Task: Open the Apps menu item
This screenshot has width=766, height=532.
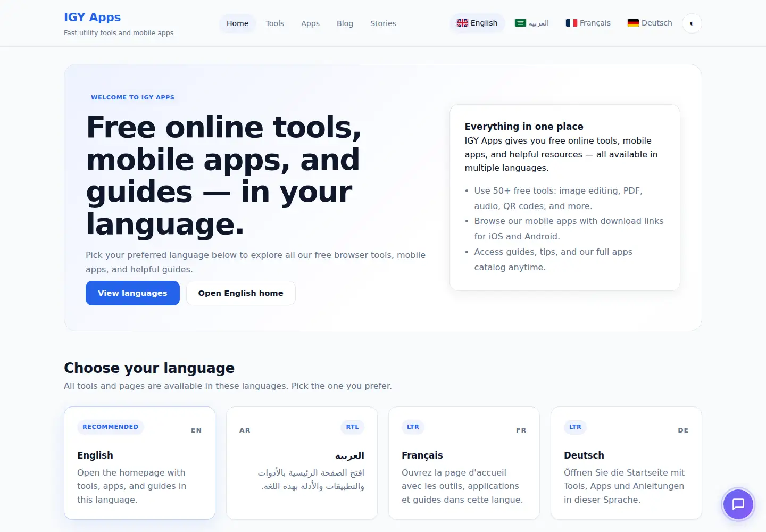Action: pos(310,23)
